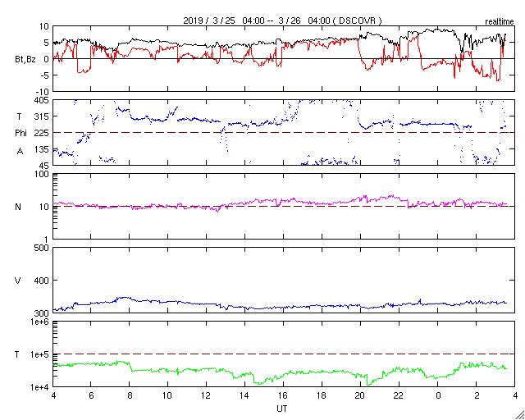Click the 'Phi' axis label
This screenshot has height=420, width=525.
click(21, 133)
